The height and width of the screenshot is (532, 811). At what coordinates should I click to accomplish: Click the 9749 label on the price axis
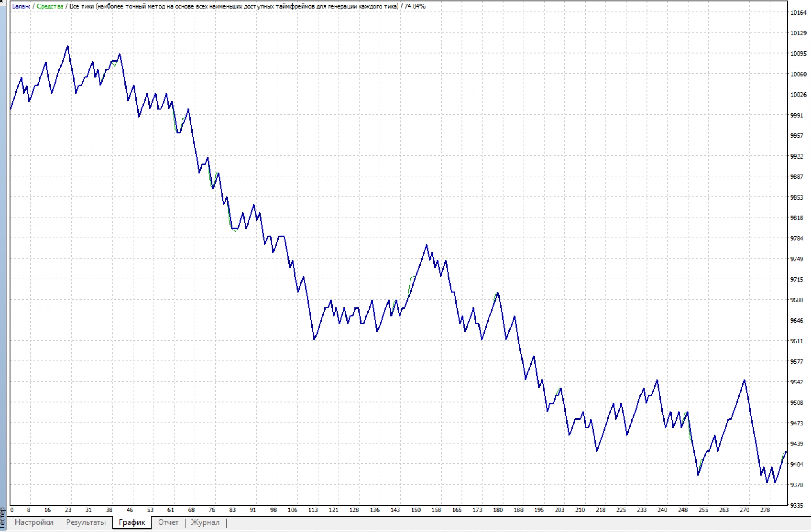796,259
